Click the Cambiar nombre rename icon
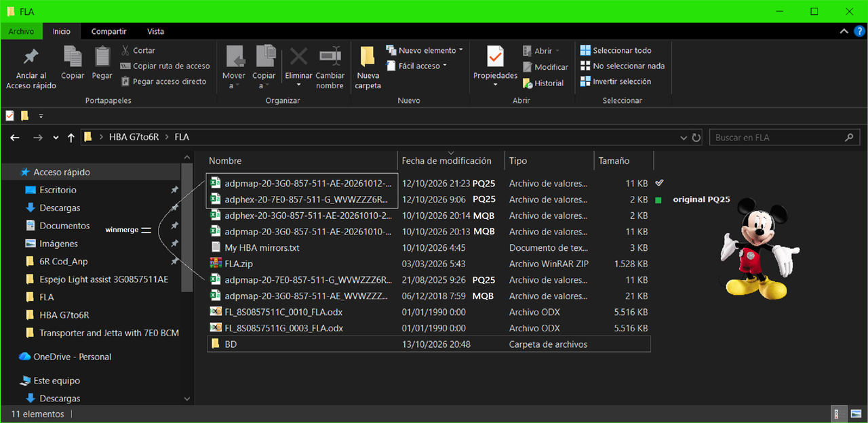Image resolution: width=868 pixels, height=423 pixels. tap(330, 57)
